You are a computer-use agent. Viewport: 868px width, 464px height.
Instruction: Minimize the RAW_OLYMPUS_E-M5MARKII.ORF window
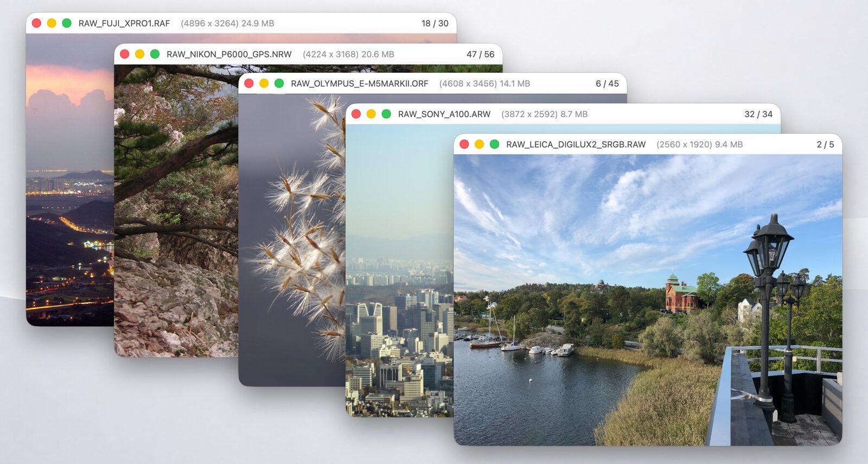click(x=264, y=84)
